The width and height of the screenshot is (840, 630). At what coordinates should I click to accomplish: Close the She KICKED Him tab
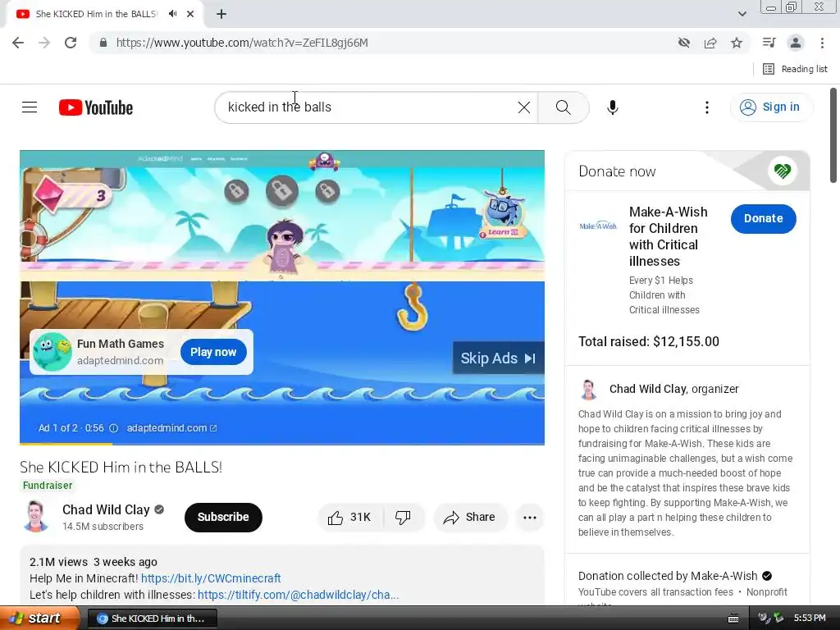click(x=190, y=14)
